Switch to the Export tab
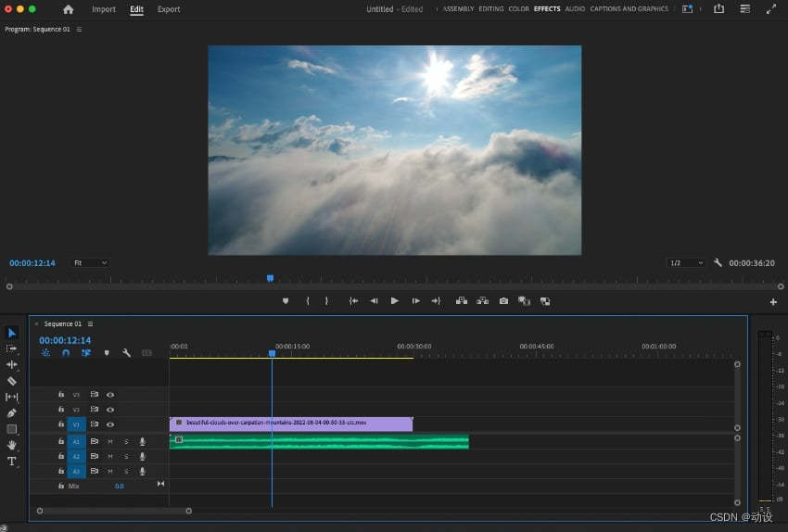 pyautogui.click(x=169, y=9)
